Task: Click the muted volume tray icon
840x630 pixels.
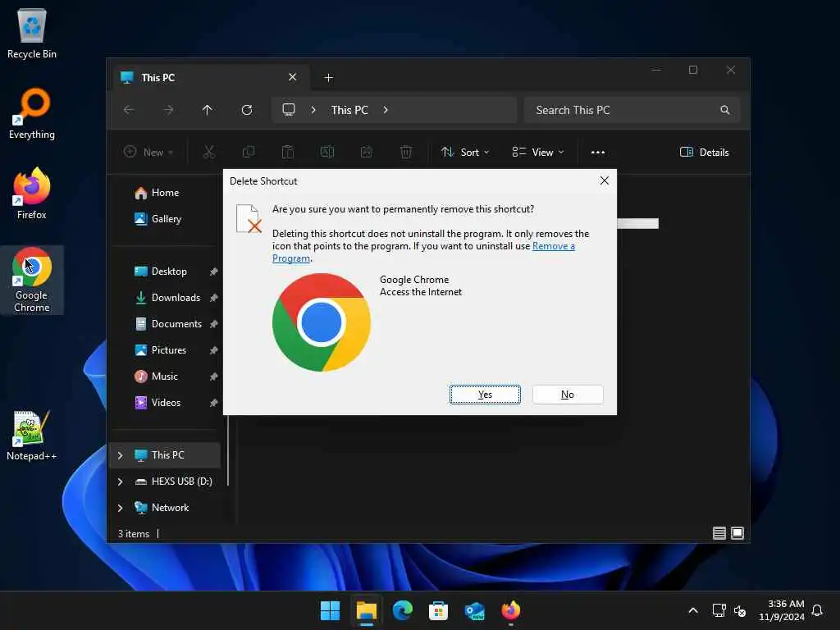Action: [740, 610]
